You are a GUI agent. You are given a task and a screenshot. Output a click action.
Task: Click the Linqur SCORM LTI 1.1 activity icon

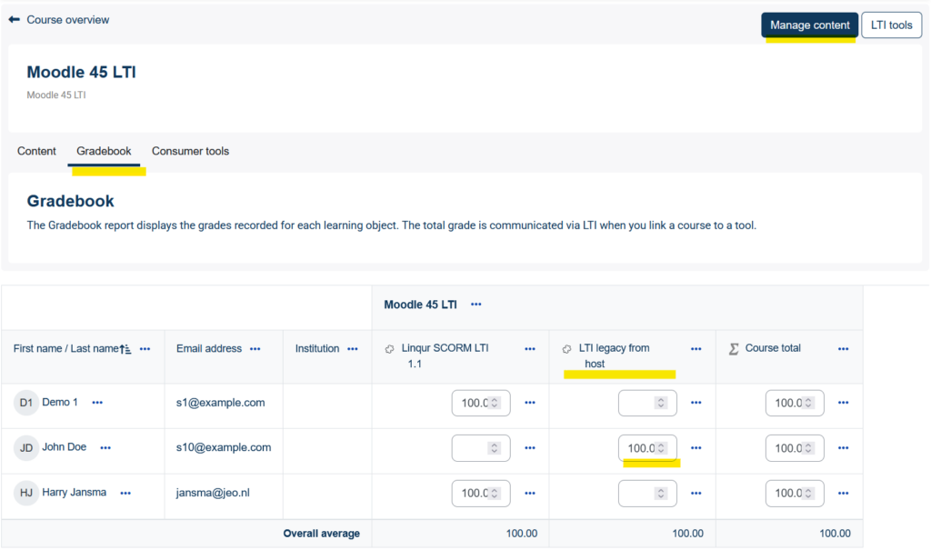(389, 349)
